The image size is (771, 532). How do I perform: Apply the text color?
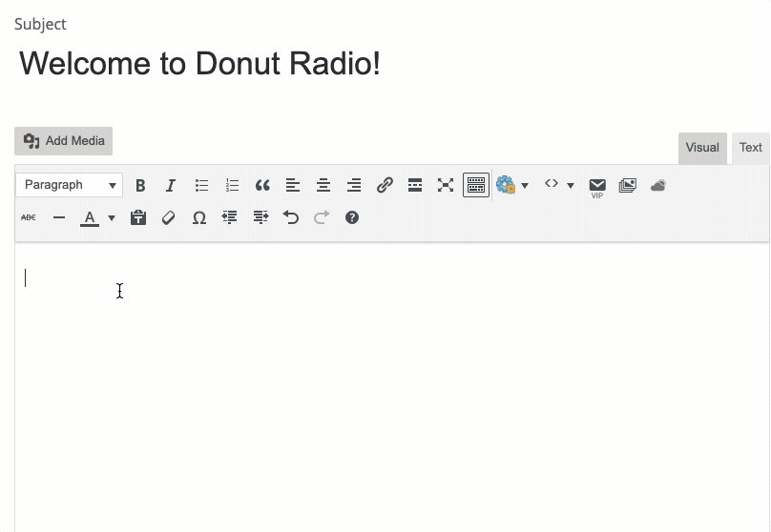[x=90, y=217]
